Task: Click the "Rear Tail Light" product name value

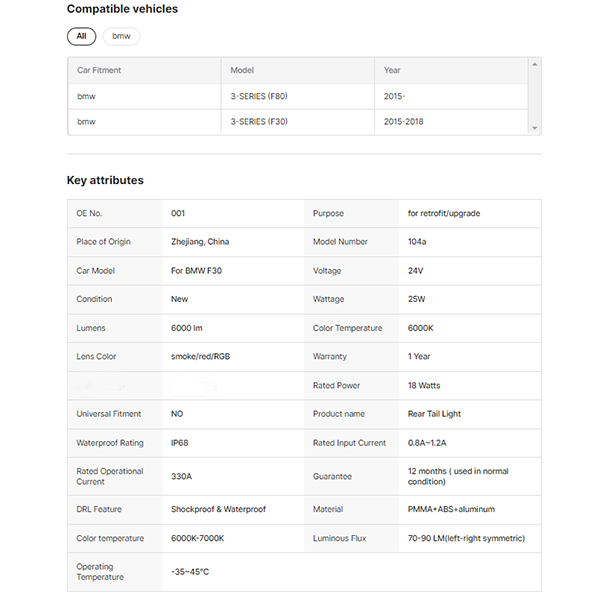Action: (434, 414)
